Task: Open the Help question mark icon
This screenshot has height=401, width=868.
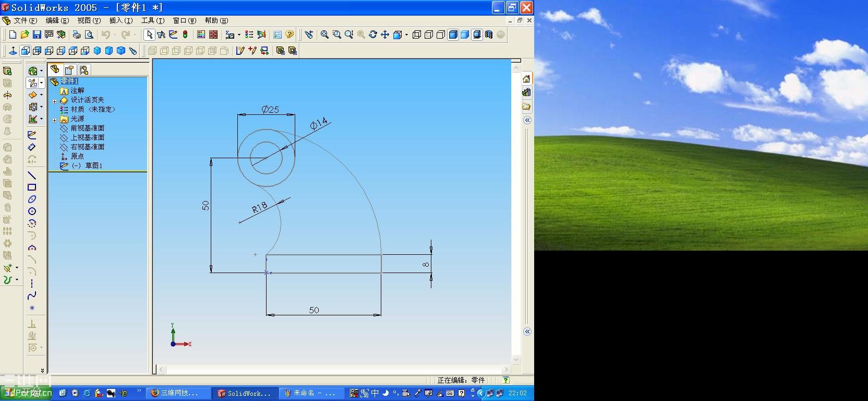Action: click(290, 34)
